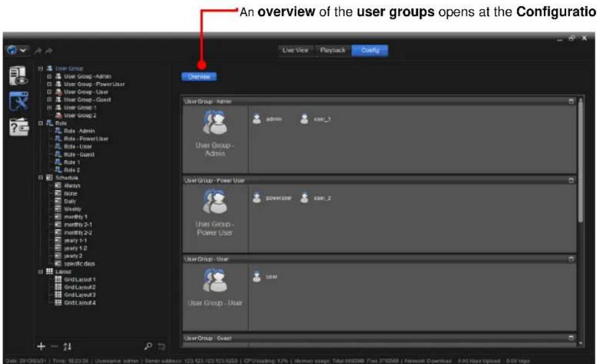Screen dimensions: 597x364
Task: Click the admin user icon in Admin group
Action: point(257,119)
